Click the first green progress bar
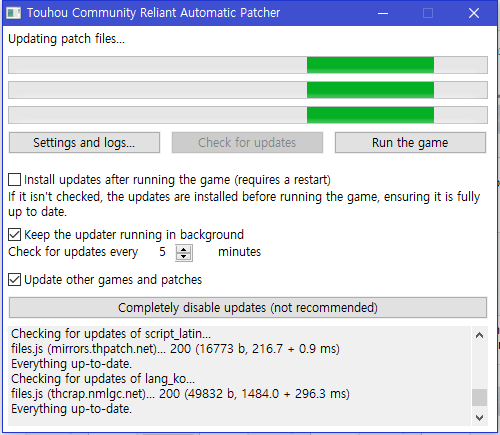This screenshot has height=435, width=500. [248, 65]
